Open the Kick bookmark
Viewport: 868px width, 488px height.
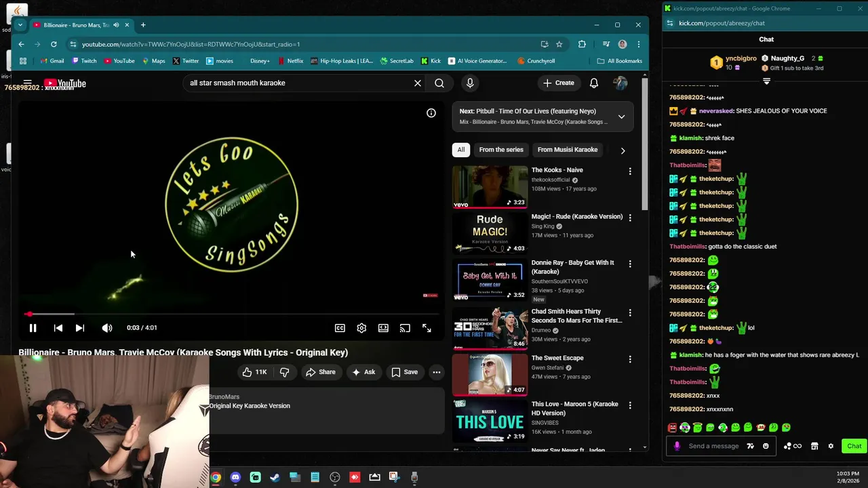431,61
